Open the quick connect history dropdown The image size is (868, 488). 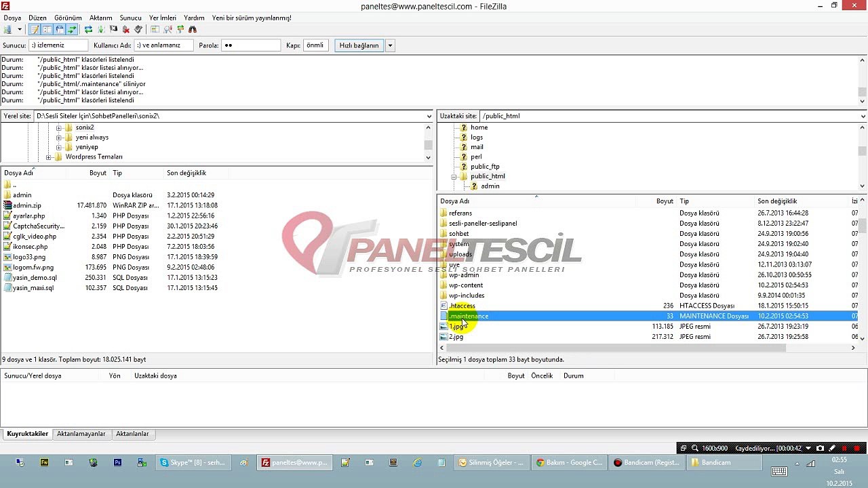click(390, 45)
